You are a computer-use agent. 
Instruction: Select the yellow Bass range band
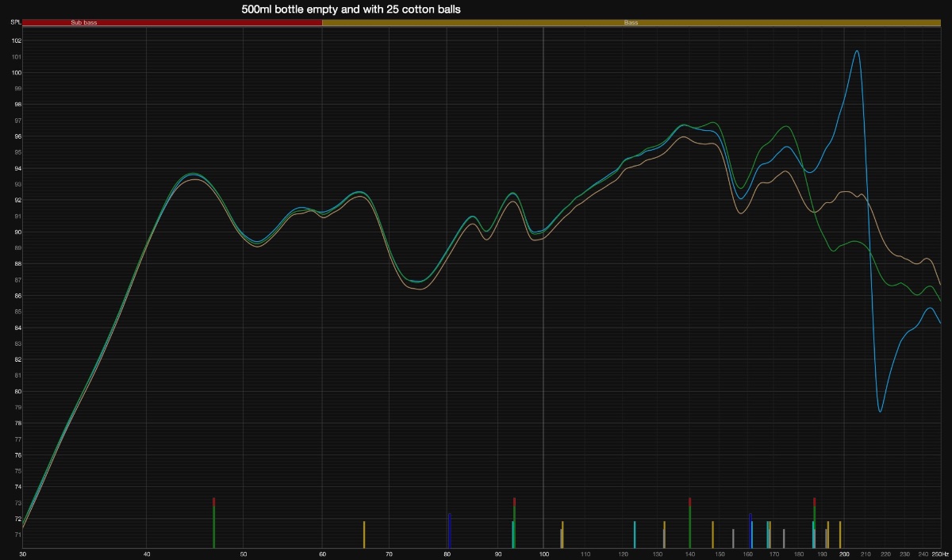click(x=631, y=23)
